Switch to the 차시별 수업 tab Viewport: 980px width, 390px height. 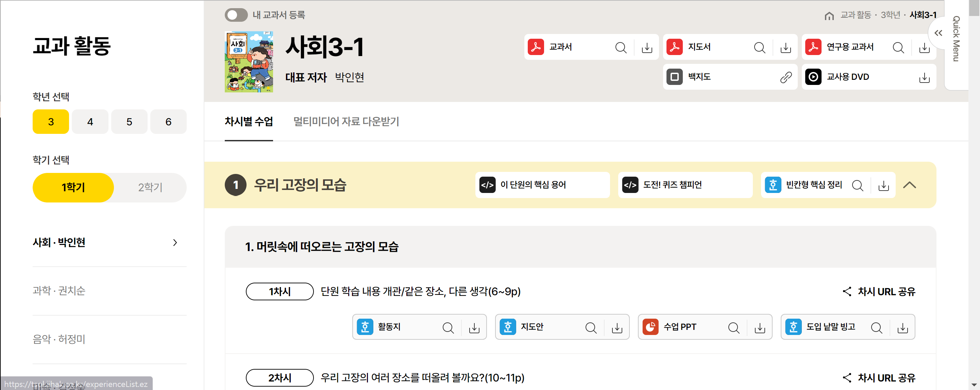coord(249,121)
